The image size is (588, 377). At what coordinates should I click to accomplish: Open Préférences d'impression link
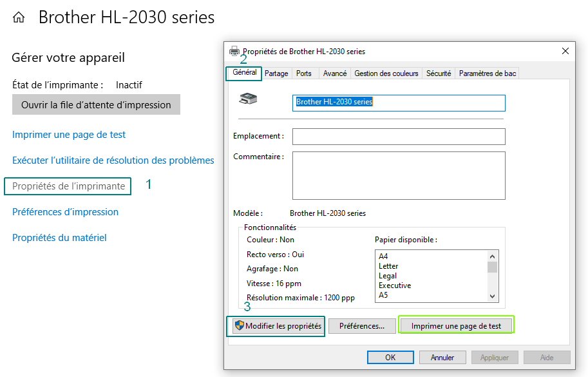(65, 212)
